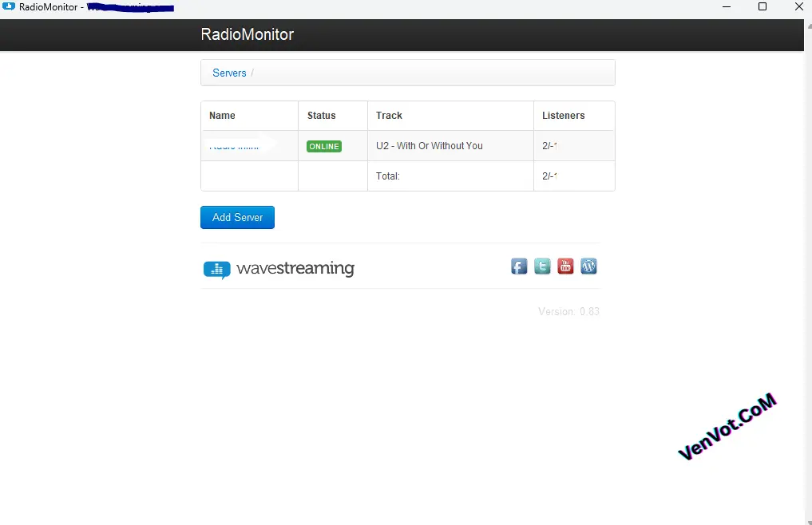Select the Track column header
Viewport: 812px width, 525px height.
click(x=389, y=116)
